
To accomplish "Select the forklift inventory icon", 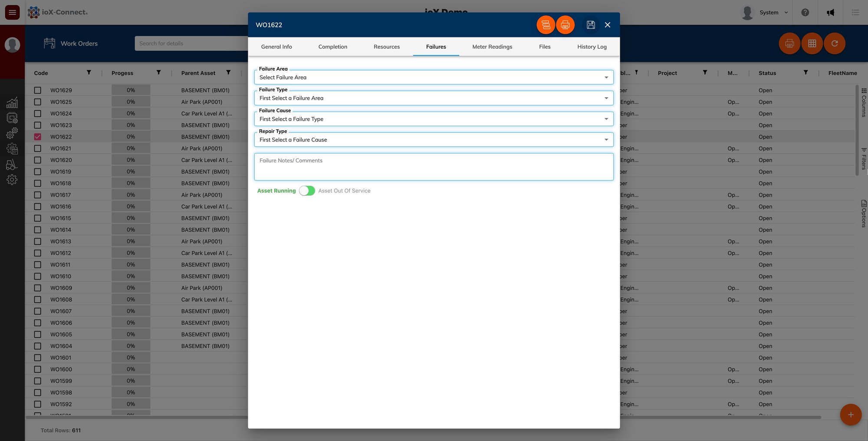I will click(x=12, y=164).
